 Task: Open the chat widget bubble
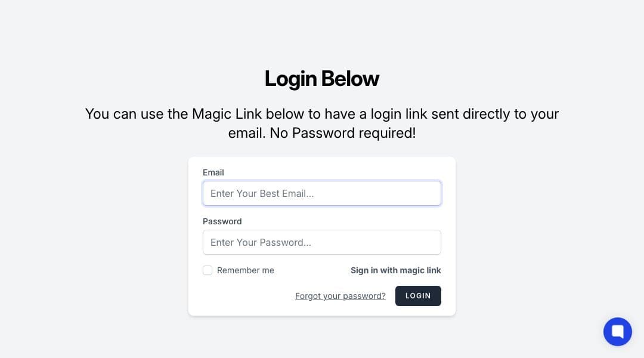[617, 332]
